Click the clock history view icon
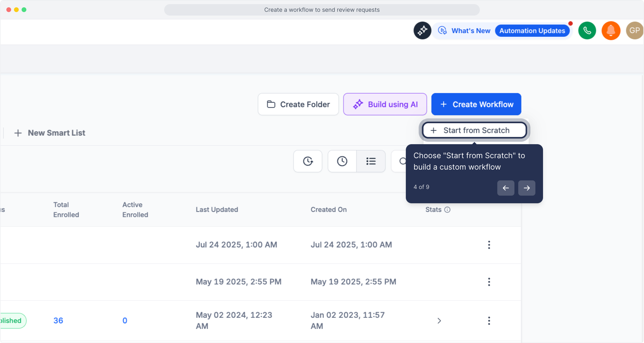 pos(342,161)
